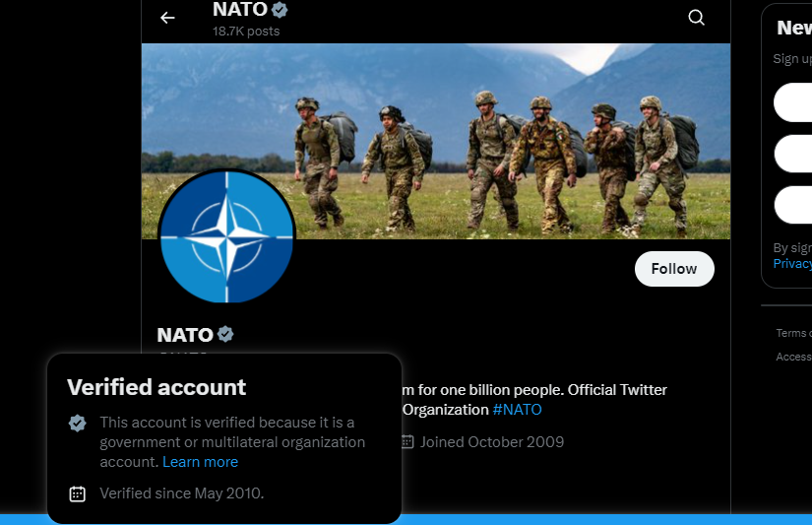Click the Verified account popup heading
Screen dimensions: 812x525
(x=156, y=387)
